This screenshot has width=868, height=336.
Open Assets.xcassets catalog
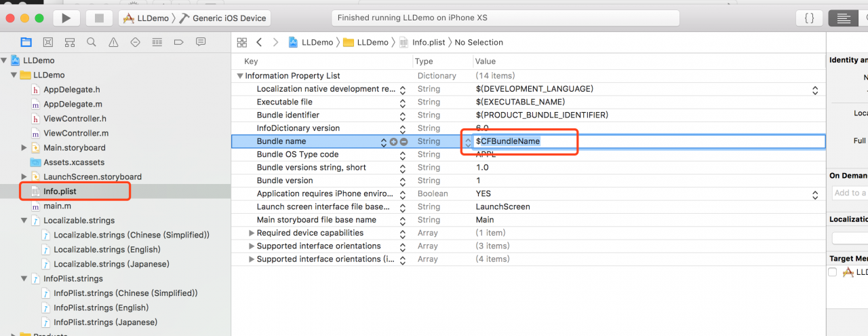click(73, 162)
